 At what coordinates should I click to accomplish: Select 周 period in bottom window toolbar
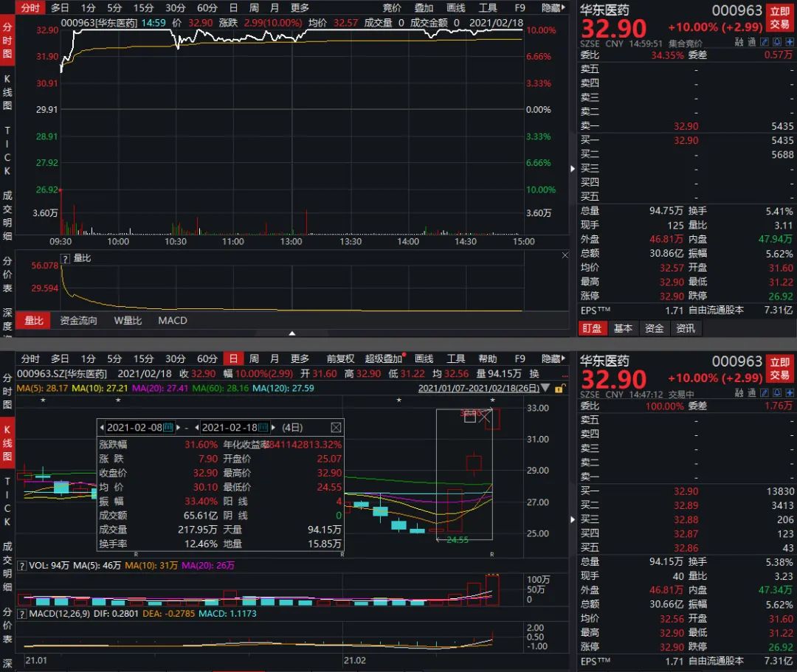[x=254, y=359]
